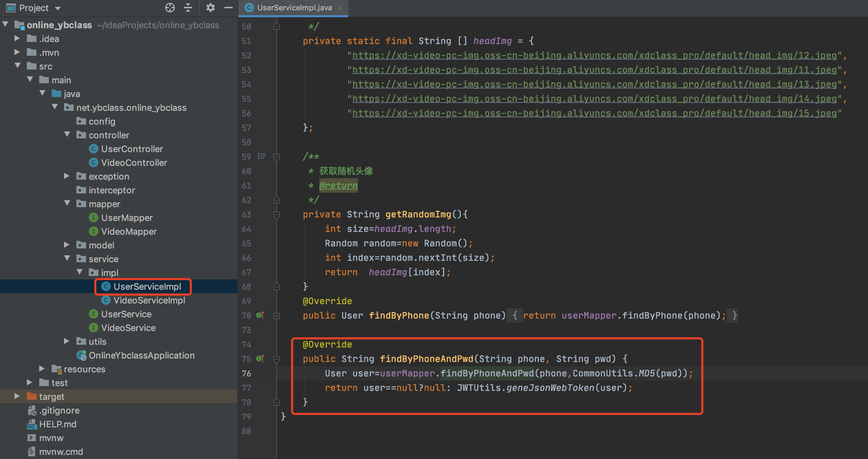Click the fold end marker at line 62

point(276,200)
